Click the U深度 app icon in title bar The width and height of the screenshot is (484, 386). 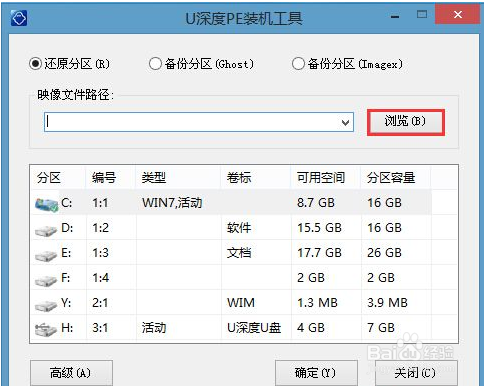[x=19, y=18]
